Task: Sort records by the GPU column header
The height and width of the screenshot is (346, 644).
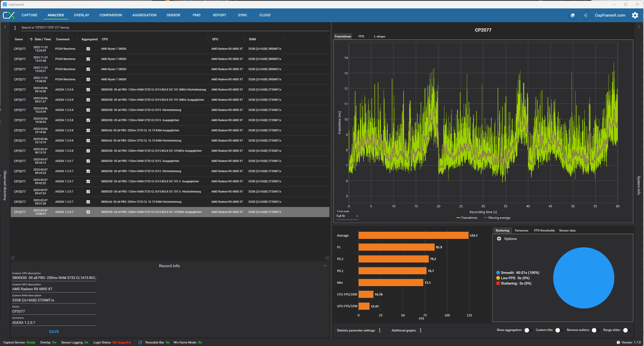Action: click(215, 39)
